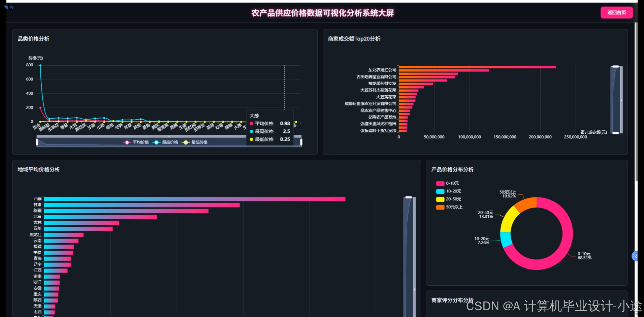Click the 辽宁 region label
644x317 pixels.
point(37,264)
